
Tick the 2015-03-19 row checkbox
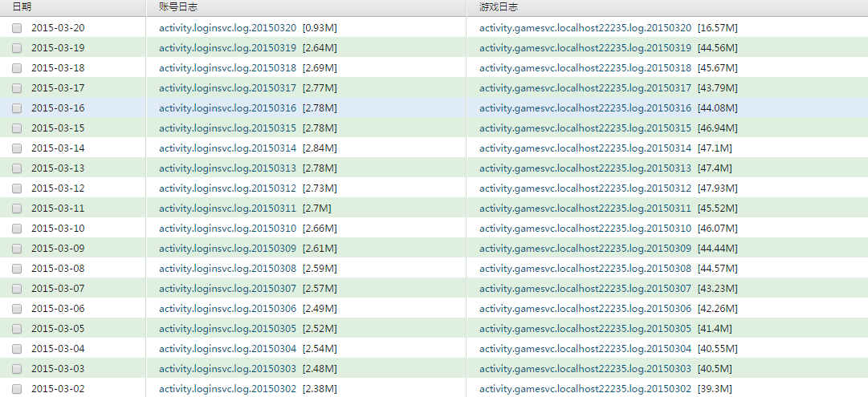coord(17,48)
